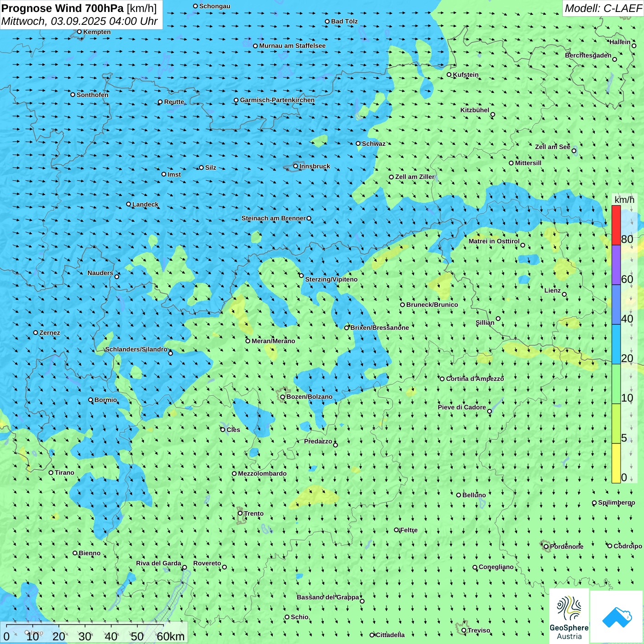Select the red 80+ km/h legend color
The image size is (644, 644).
click(616, 225)
